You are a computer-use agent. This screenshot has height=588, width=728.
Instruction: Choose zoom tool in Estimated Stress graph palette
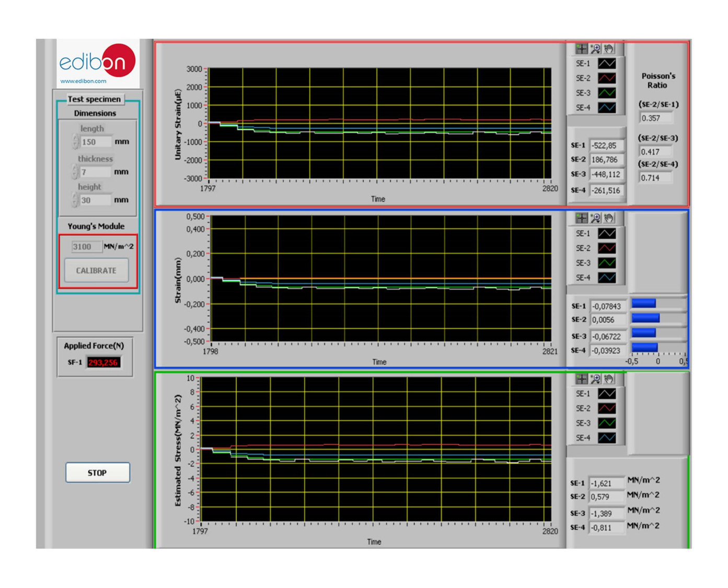(595, 378)
